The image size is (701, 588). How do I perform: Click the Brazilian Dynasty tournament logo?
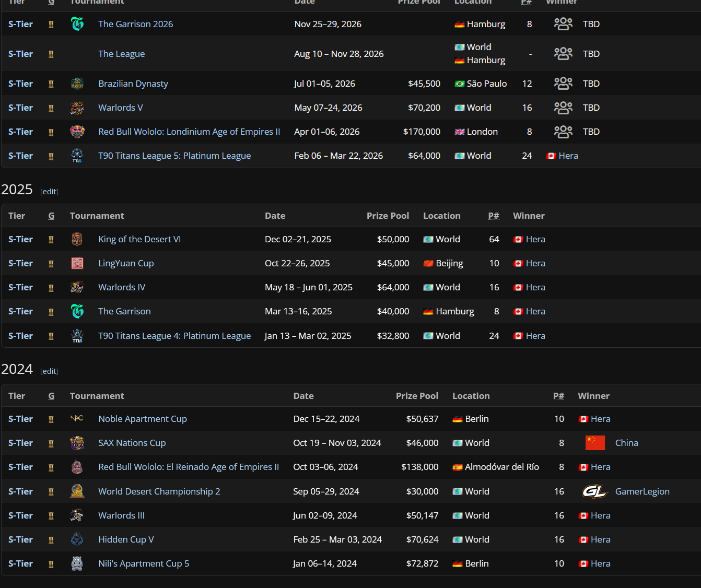77,84
